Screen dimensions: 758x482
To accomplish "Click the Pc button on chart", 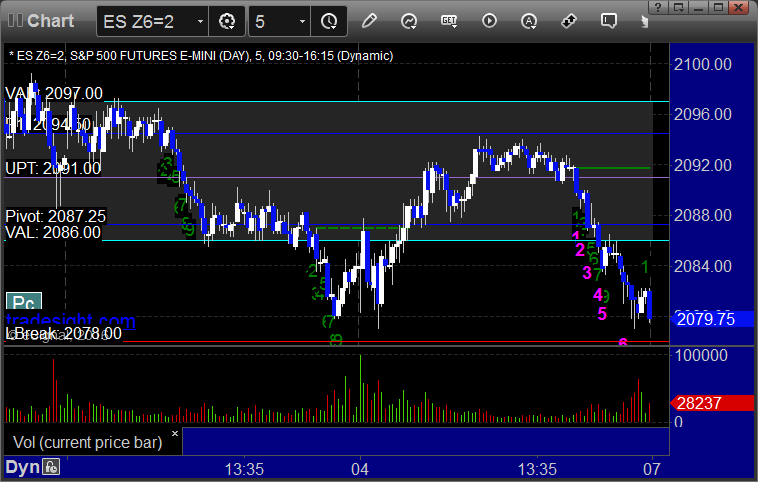I will (24, 303).
